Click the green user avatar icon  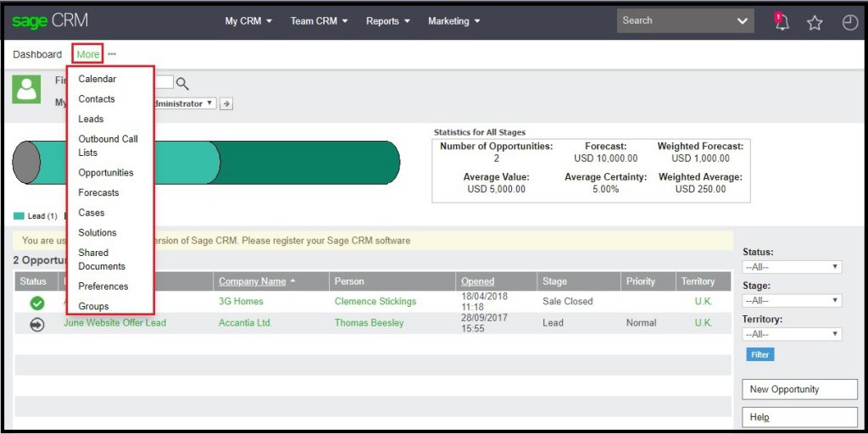(x=26, y=89)
